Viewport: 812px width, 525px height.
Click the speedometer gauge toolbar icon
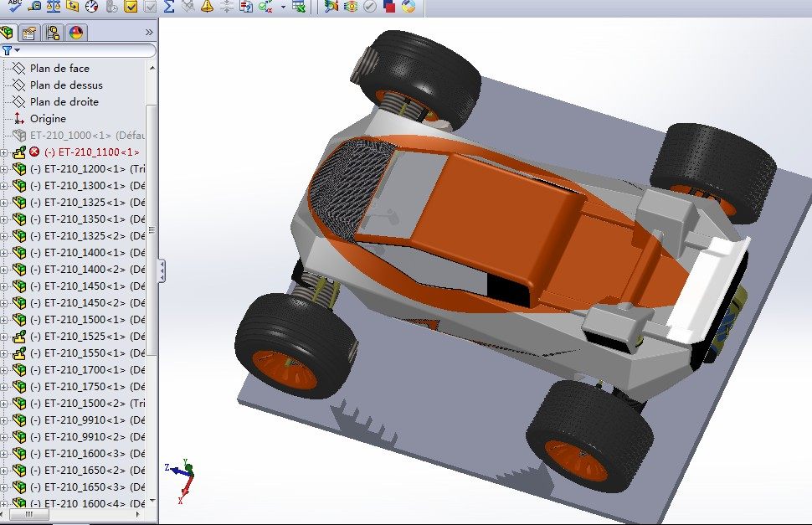(x=92, y=7)
